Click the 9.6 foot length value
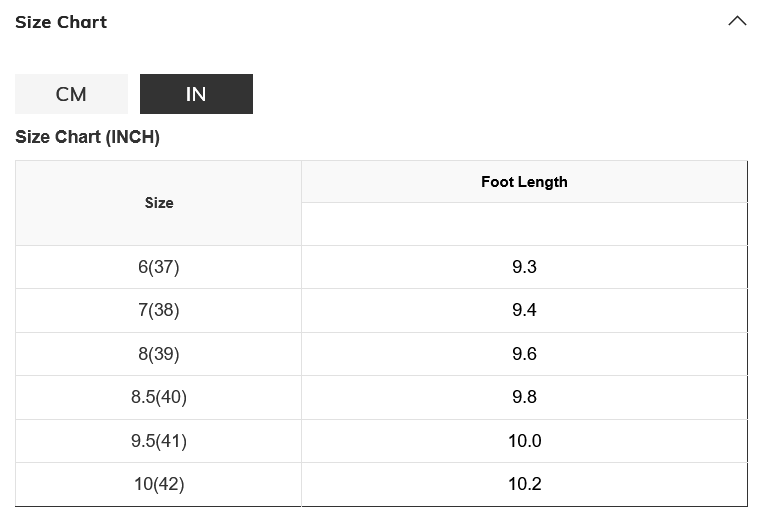This screenshot has width=758, height=525. [524, 354]
